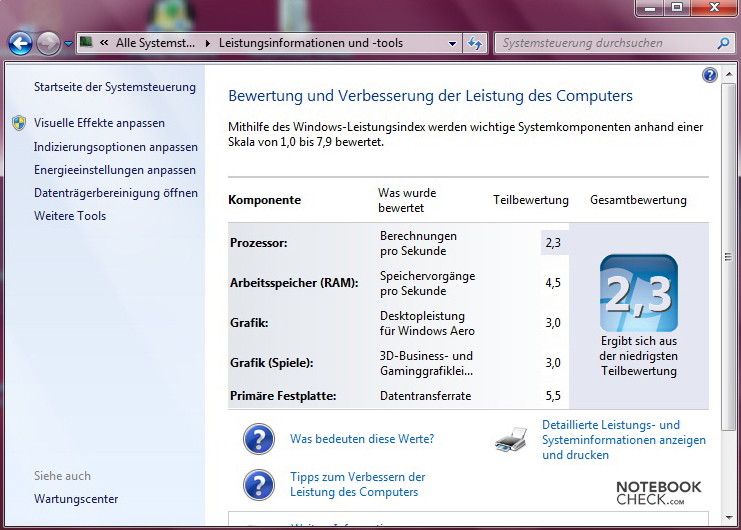
Task: Click the printer icon
Action: (x=511, y=439)
